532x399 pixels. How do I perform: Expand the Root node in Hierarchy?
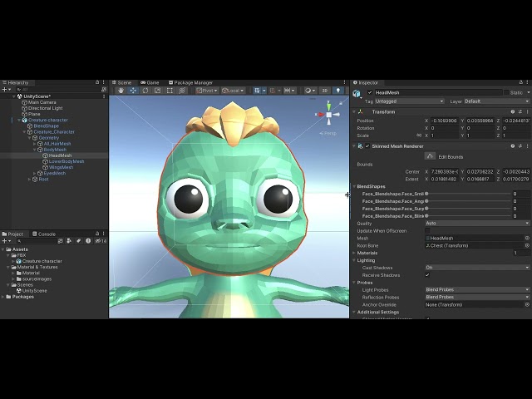[29, 180]
